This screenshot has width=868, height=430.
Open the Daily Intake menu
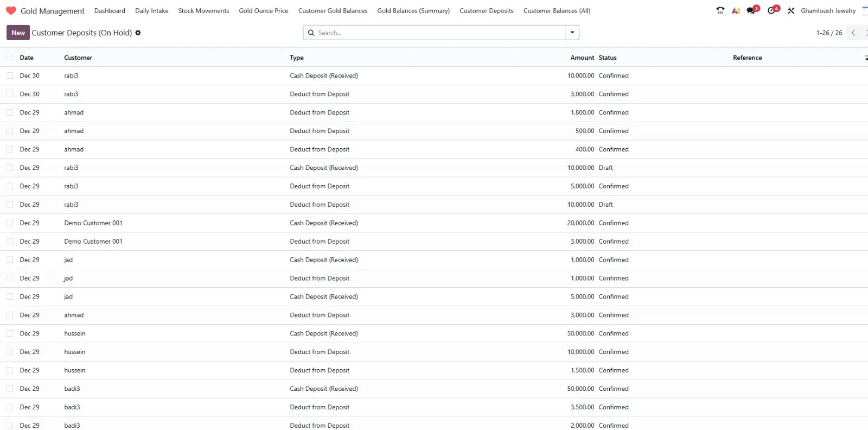coord(151,11)
